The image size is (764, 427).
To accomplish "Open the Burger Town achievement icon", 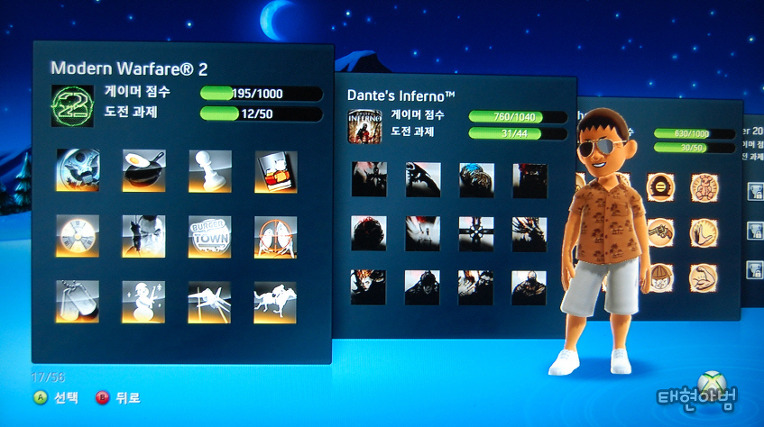I will (x=210, y=237).
